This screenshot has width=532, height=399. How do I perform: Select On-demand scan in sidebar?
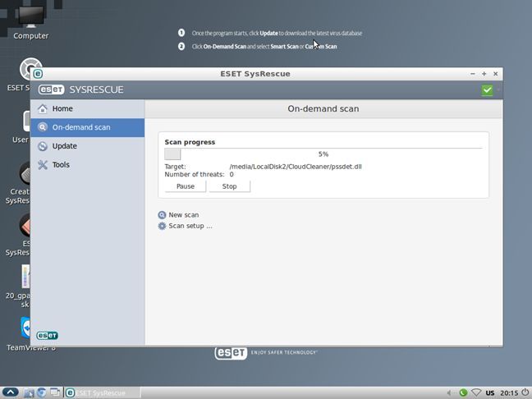pos(80,127)
